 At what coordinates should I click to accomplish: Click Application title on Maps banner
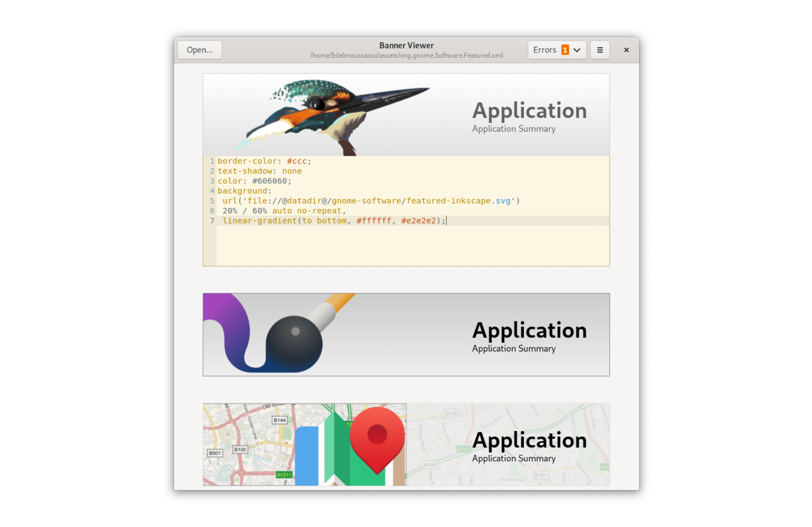point(529,440)
